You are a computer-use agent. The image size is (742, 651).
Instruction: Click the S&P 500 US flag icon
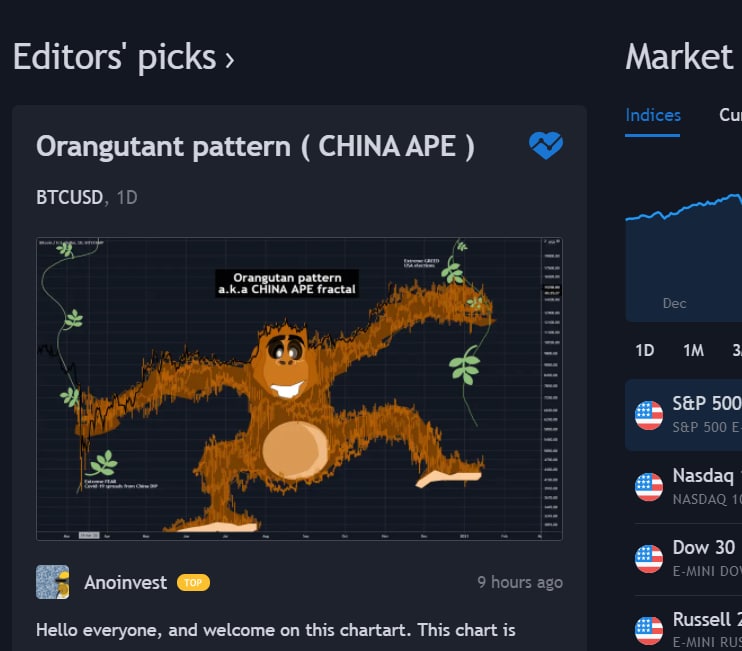point(649,415)
